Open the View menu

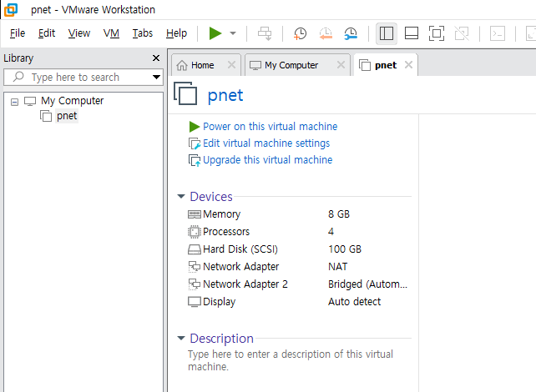(79, 33)
